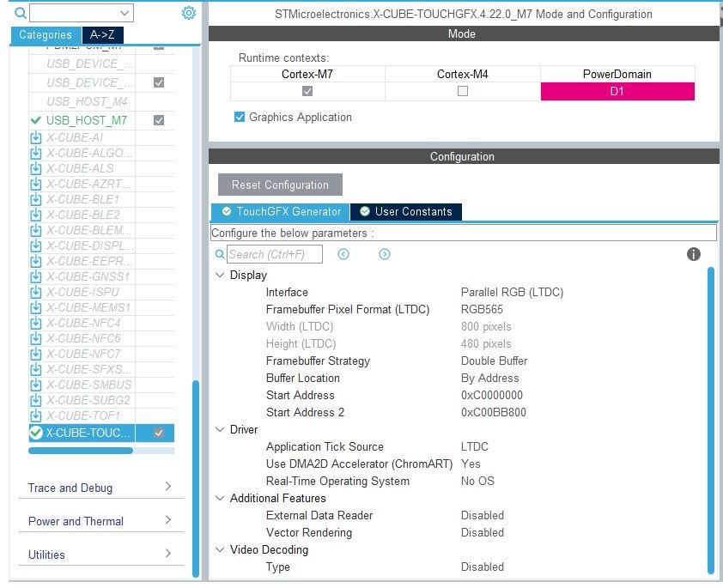Open the User Constants tab
The height and width of the screenshot is (588, 723).
[406, 211]
